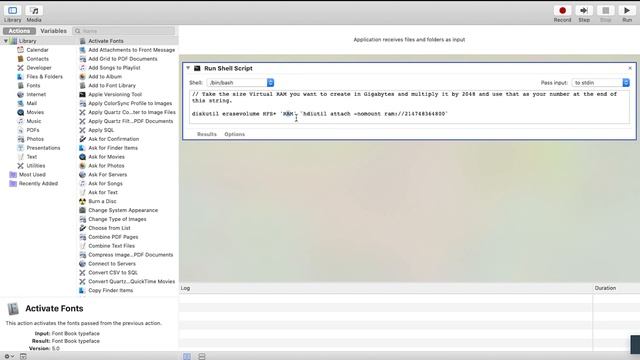
Task: Toggle the Library panel toolbar icon
Action: click(13, 11)
